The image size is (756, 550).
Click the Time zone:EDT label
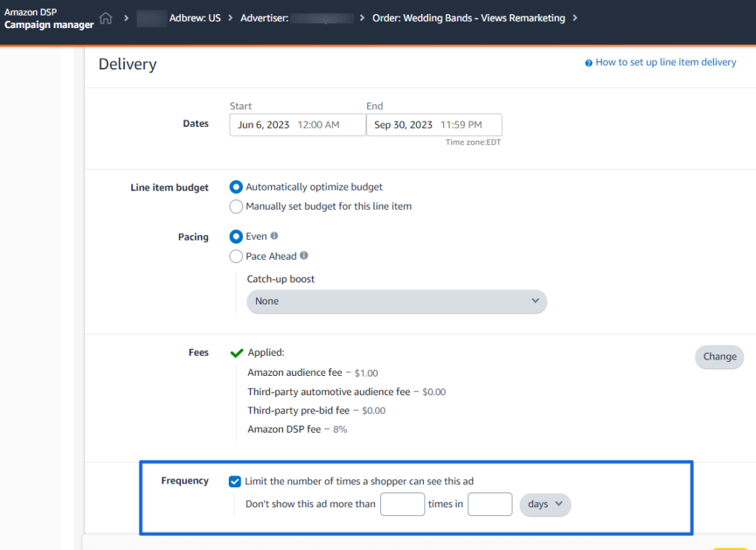pyautogui.click(x=473, y=142)
